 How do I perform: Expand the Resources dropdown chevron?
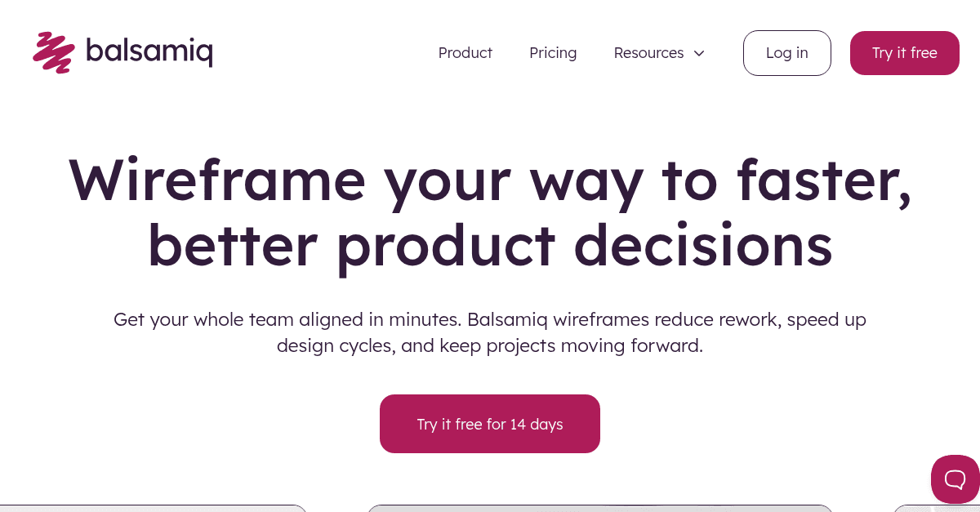coord(699,53)
